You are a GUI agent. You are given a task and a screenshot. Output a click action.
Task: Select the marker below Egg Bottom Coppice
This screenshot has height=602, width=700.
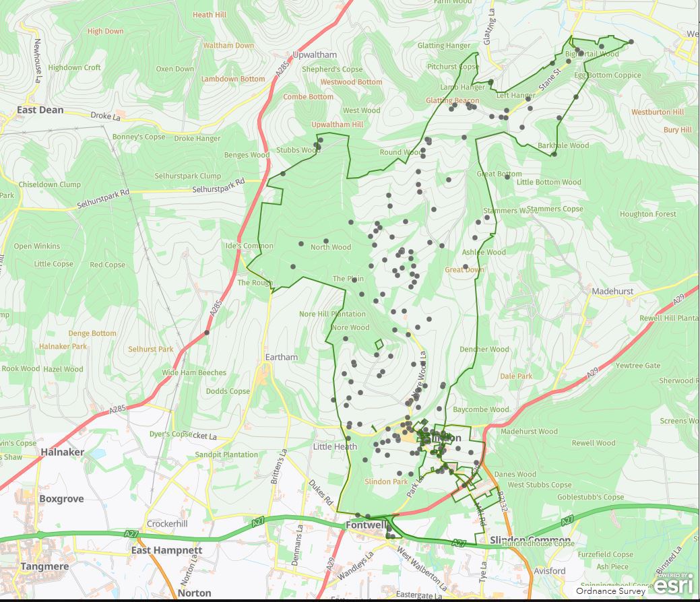tap(576, 97)
